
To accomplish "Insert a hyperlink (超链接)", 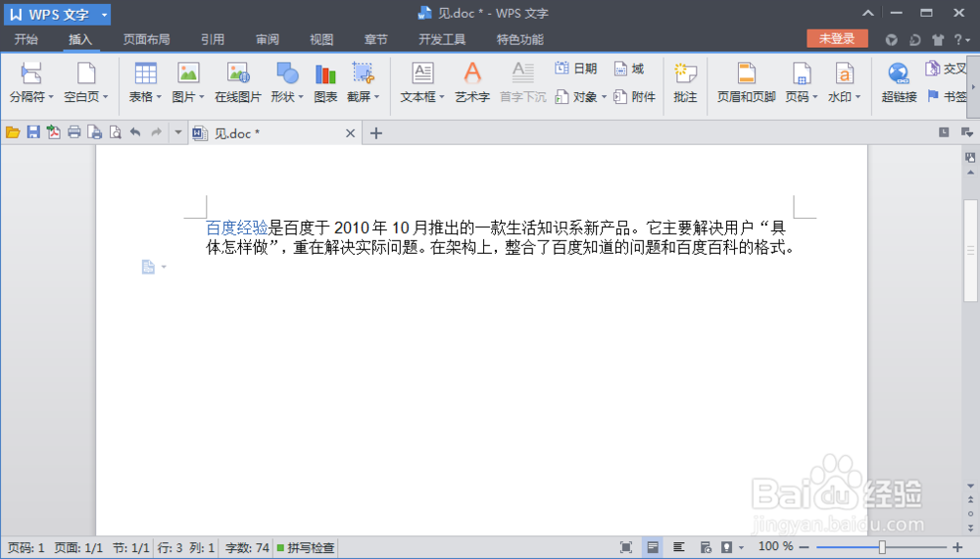I will [899, 82].
